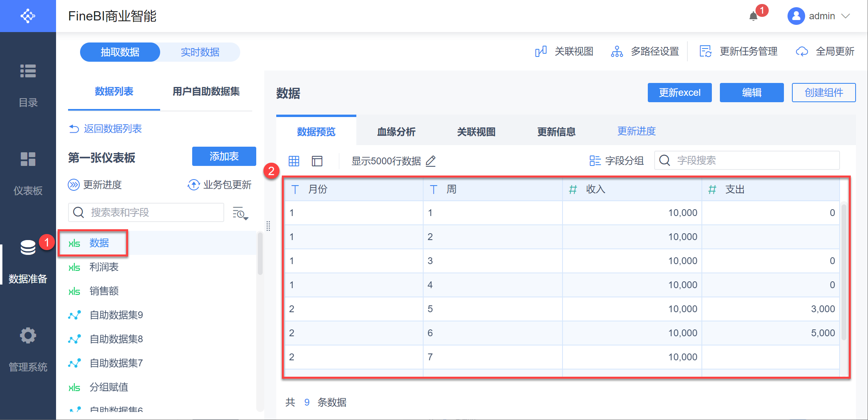The width and height of the screenshot is (868, 420).
Task: Open the 数据准备 database sidebar icon
Action: pyautogui.click(x=28, y=248)
